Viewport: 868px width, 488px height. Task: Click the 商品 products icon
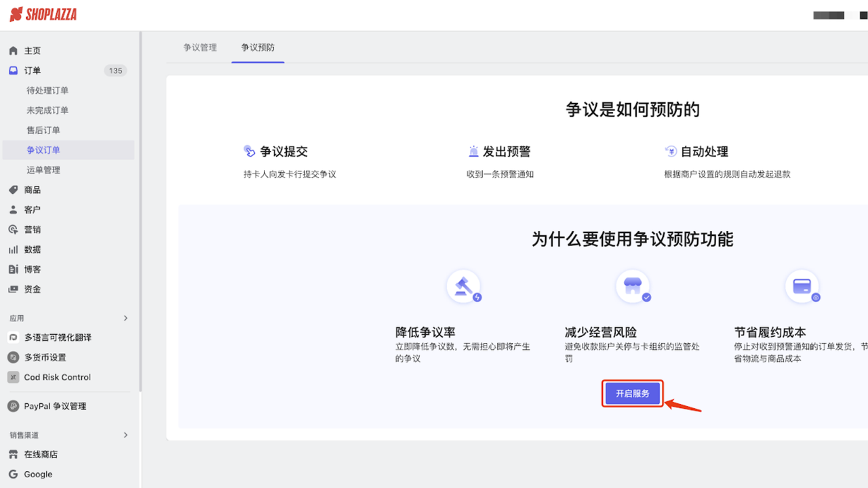(13, 190)
